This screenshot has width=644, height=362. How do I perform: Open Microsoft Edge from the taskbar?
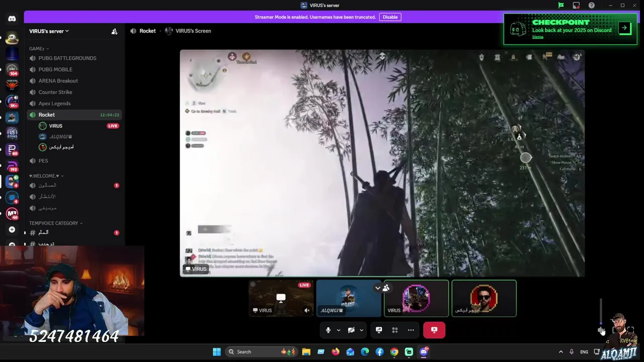365,352
